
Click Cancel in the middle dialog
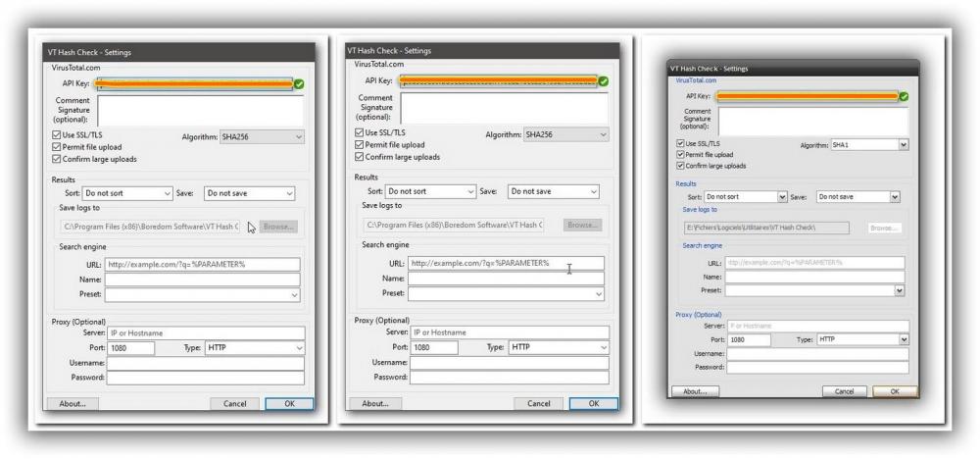538,403
